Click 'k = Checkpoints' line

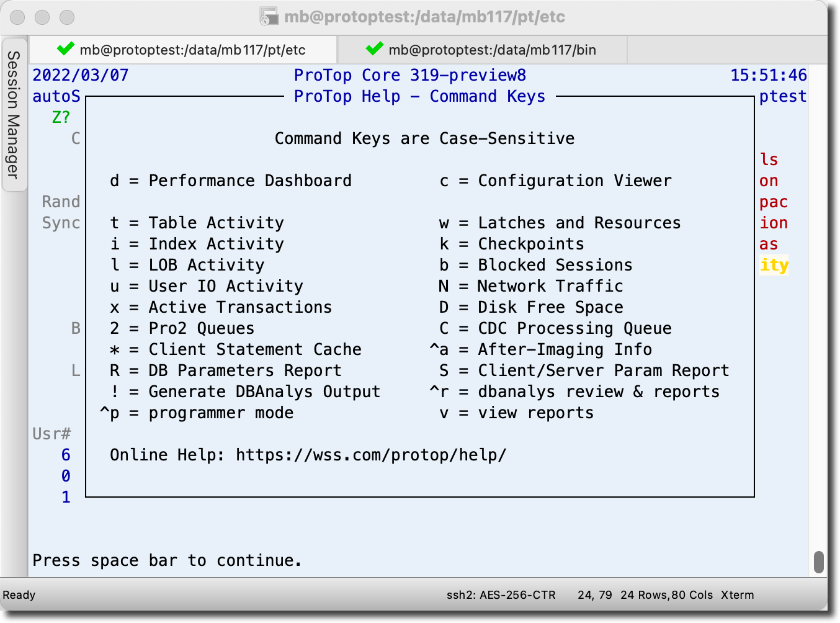(x=511, y=244)
